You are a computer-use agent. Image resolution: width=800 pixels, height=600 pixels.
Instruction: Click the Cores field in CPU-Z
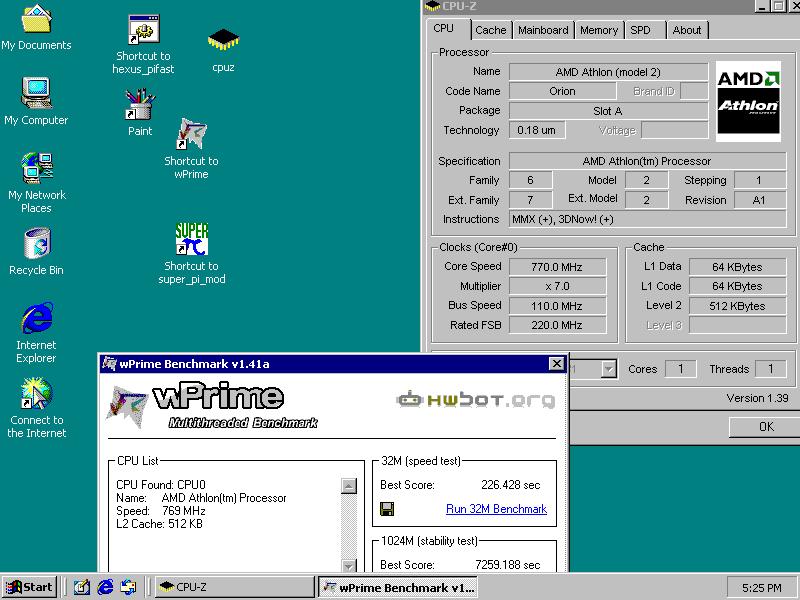[681, 369]
